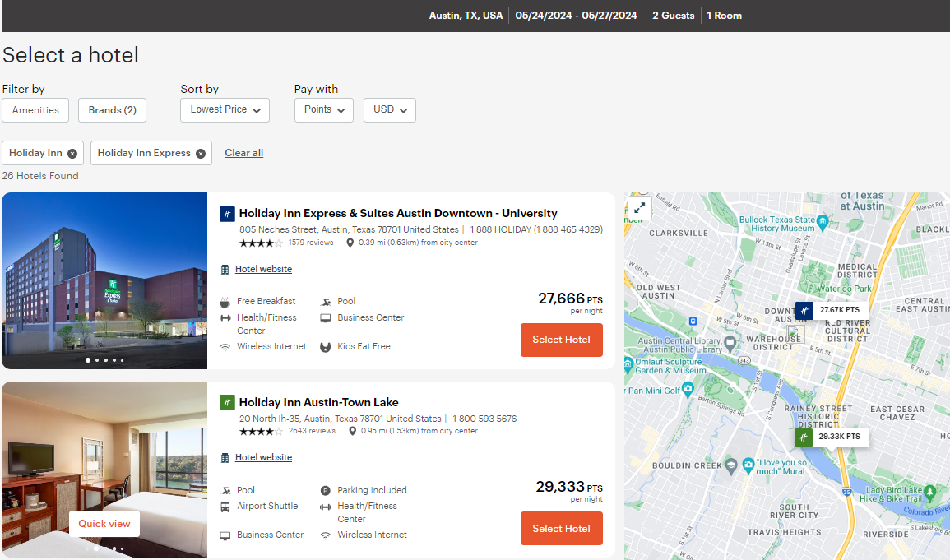Select Hotel for Holiday Inn Express Downtown
The width and height of the screenshot is (950, 560).
pos(561,340)
